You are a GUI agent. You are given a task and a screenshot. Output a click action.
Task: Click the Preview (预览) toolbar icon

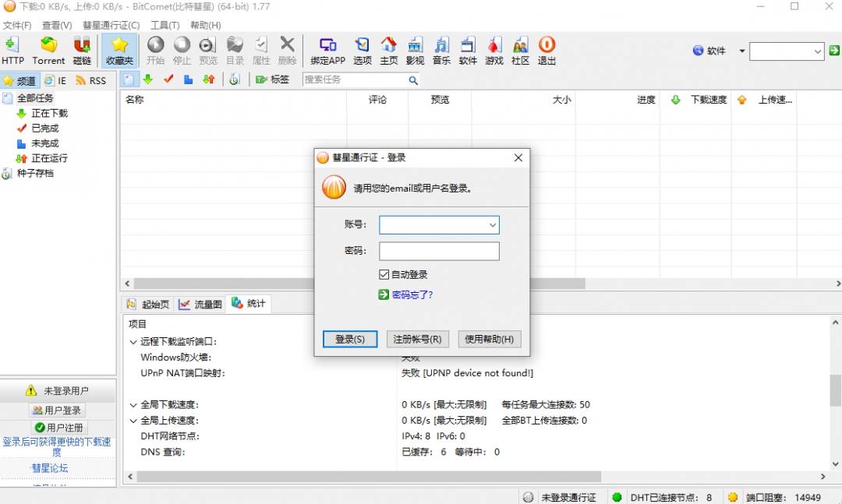pyautogui.click(x=208, y=51)
